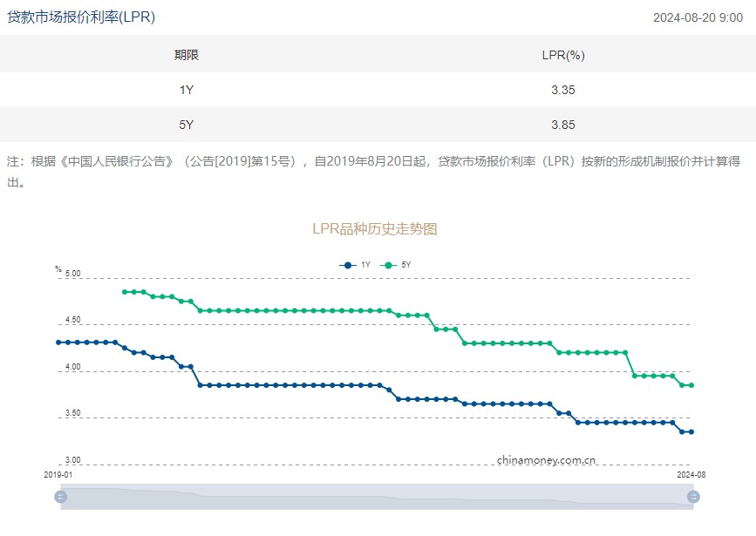Select the first blue 1Y data point

(x=58, y=343)
